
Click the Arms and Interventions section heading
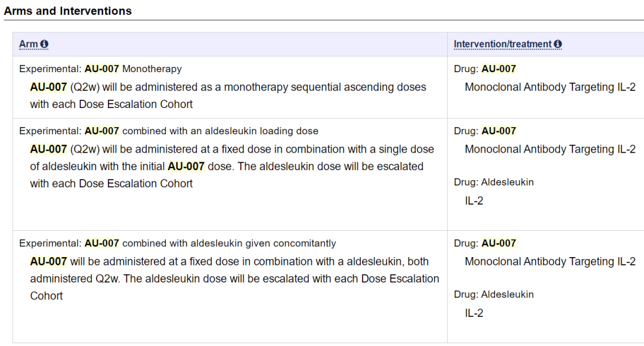coord(68,11)
